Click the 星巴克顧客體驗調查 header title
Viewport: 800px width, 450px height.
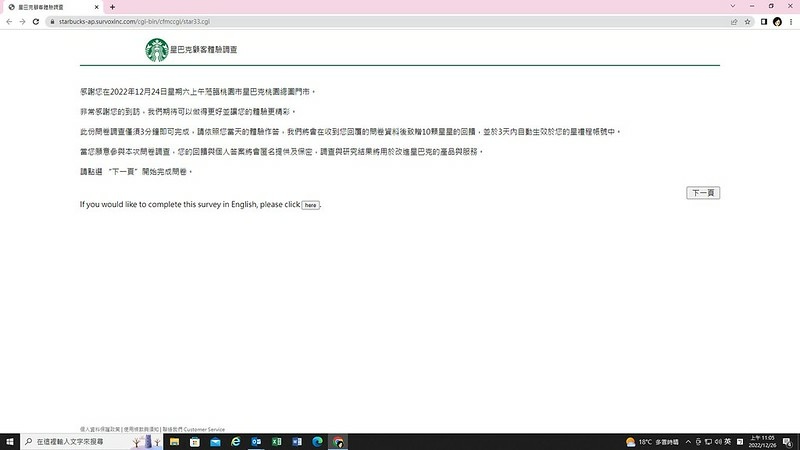204,49
